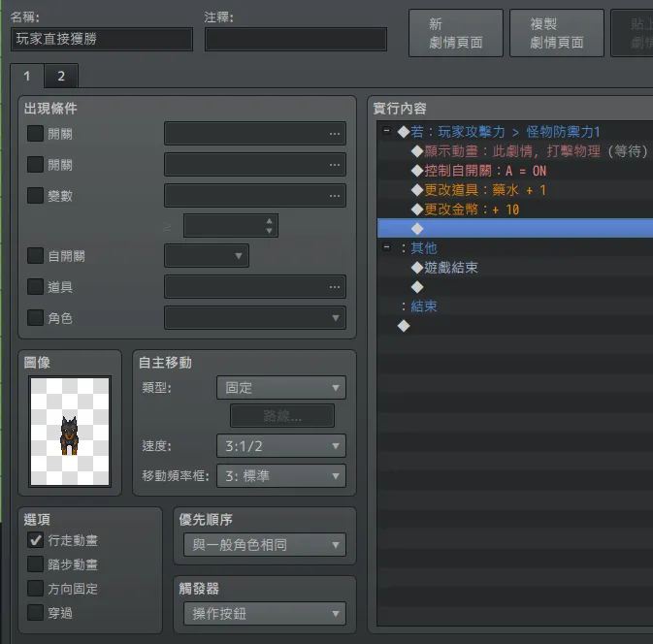This screenshot has width=653, height=644.
Task: Collapse the 若：玩家攻擊力 conditional branch
Action: coord(388,132)
